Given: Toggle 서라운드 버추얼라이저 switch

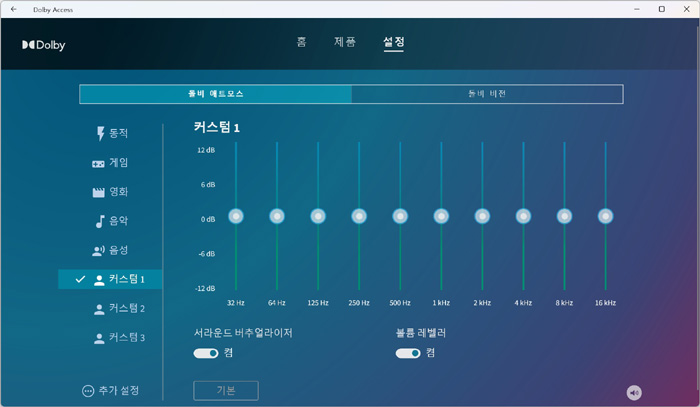Looking at the screenshot, I should pos(206,353).
